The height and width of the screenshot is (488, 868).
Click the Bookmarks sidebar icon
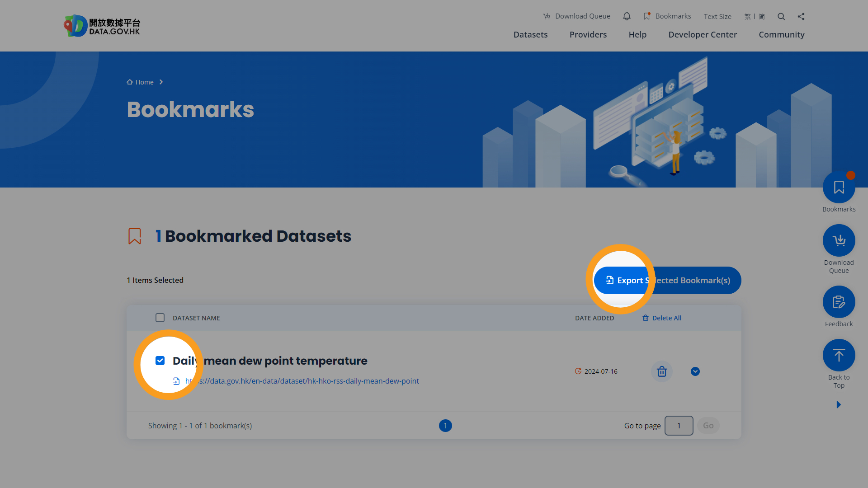[839, 187]
